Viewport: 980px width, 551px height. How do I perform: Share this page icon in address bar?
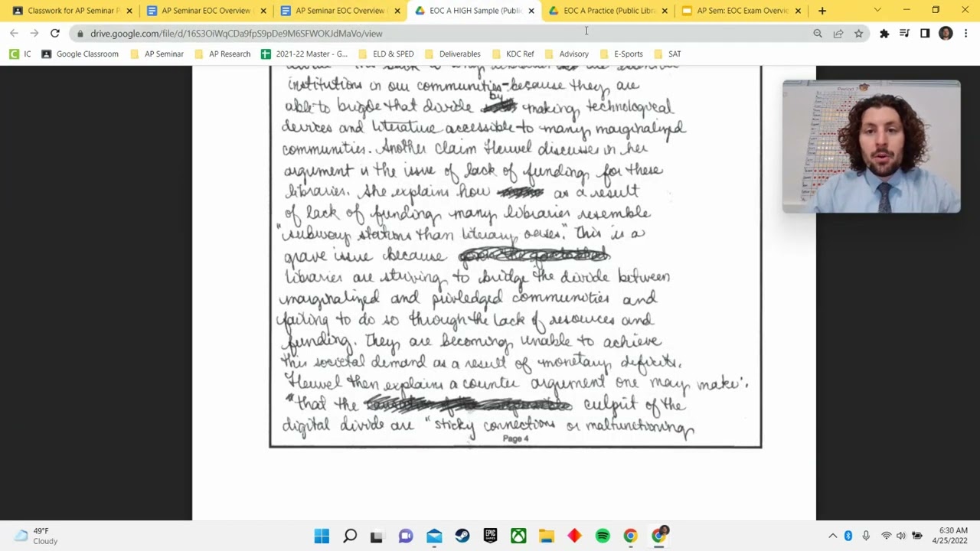838,34
